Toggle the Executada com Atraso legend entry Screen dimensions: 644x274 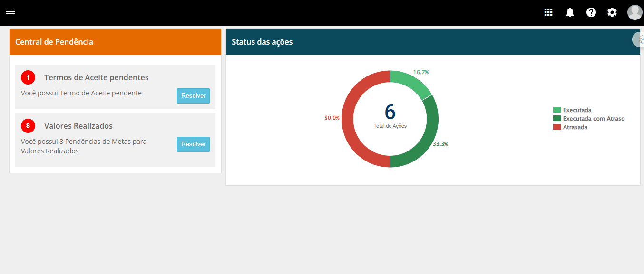pos(593,119)
